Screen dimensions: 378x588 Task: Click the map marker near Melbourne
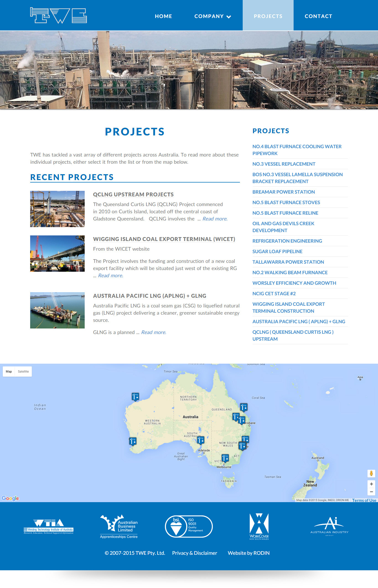pyautogui.click(x=225, y=458)
